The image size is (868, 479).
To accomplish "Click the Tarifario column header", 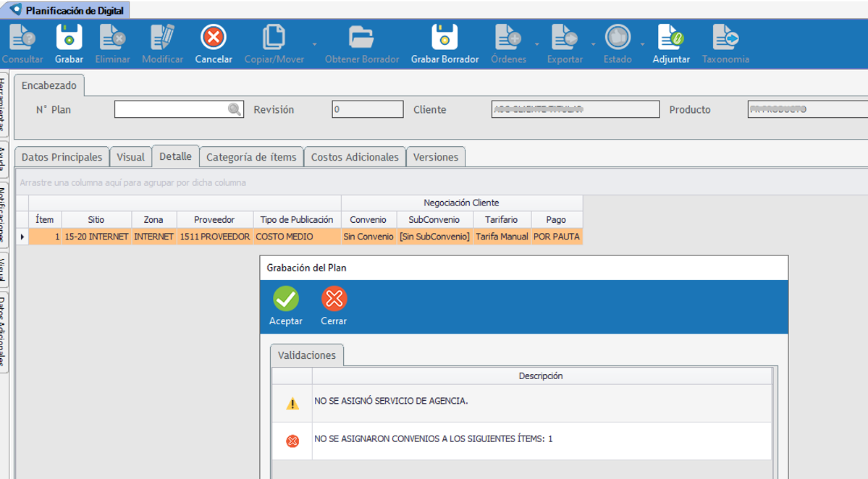I will tap(502, 219).
